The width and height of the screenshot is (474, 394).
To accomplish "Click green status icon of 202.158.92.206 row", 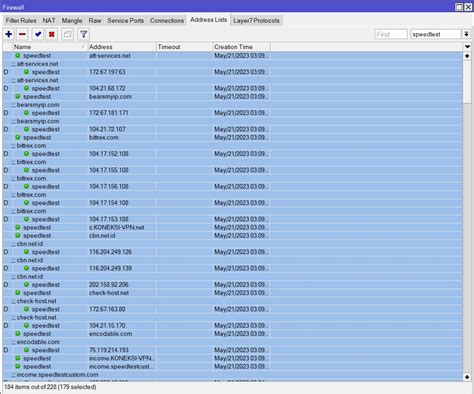I will click(x=26, y=284).
